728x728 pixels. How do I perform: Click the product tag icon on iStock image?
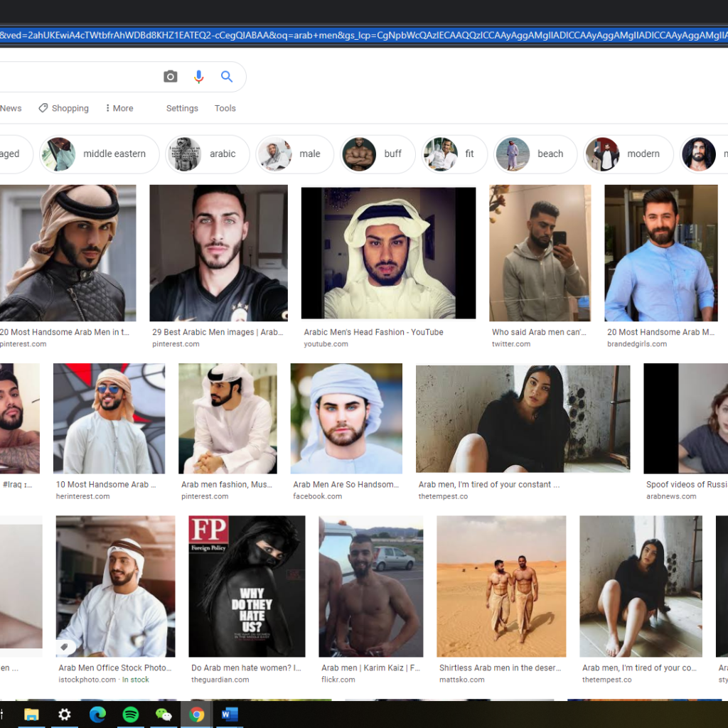pos(65,647)
